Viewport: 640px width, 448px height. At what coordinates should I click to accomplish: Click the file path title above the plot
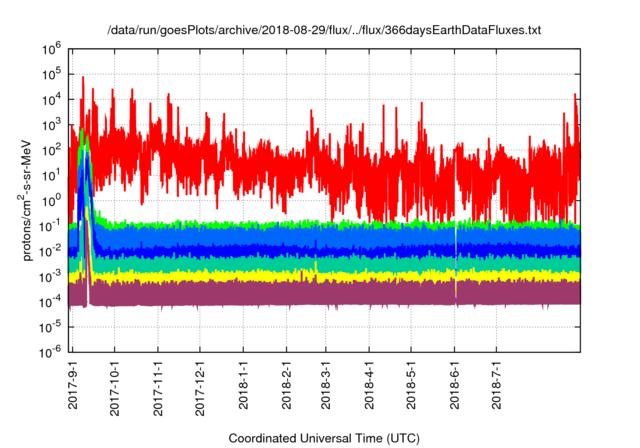(x=323, y=30)
